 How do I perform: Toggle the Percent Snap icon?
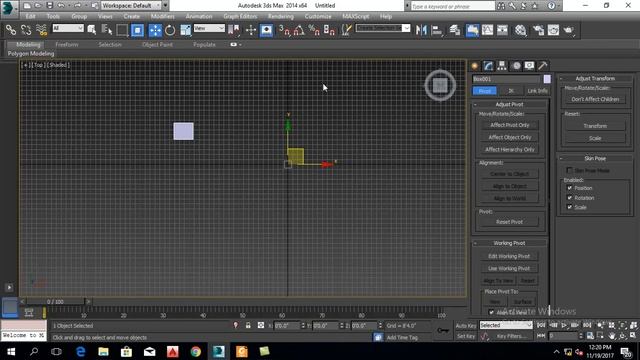314,30
